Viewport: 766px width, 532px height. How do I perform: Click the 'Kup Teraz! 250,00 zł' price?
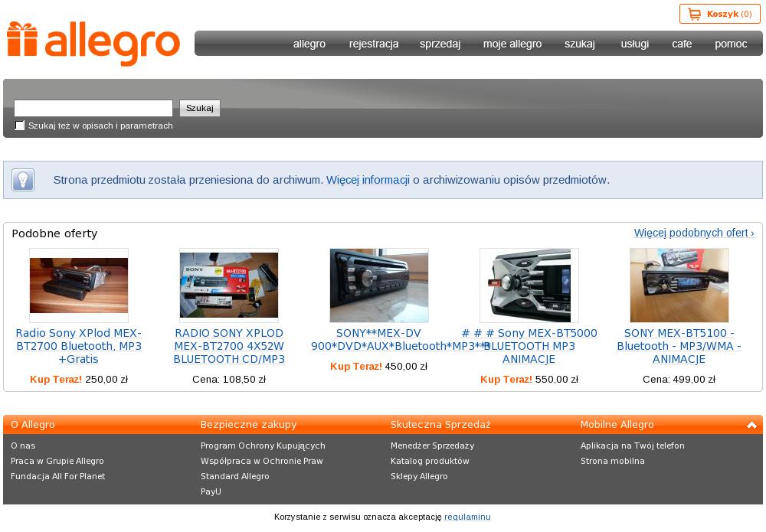pos(79,379)
